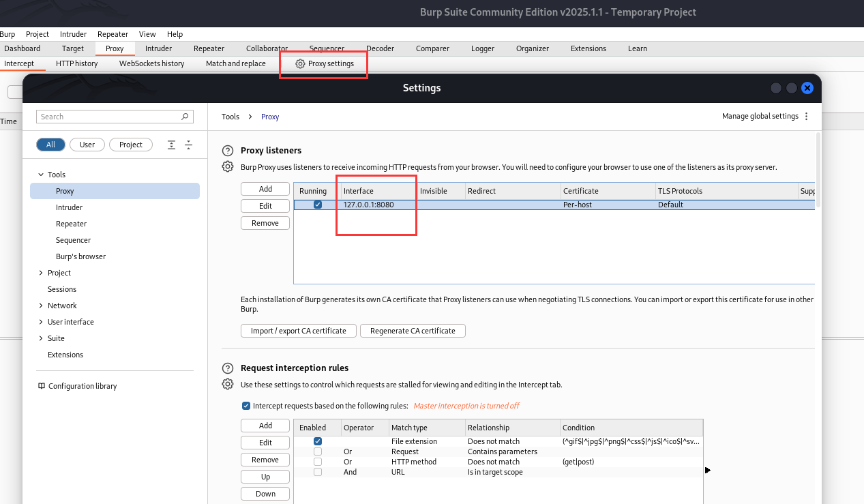This screenshot has height=504, width=864.
Task: Close the Settings dialog
Action: (x=807, y=88)
